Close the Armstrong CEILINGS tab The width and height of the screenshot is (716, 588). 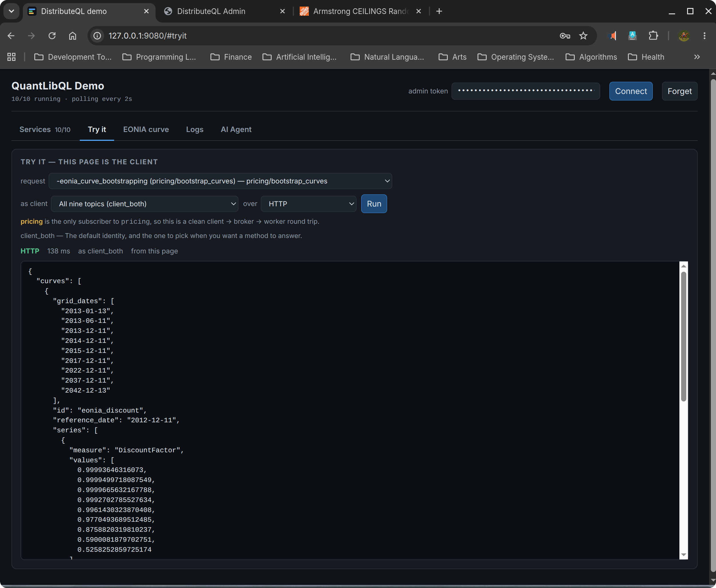point(418,11)
